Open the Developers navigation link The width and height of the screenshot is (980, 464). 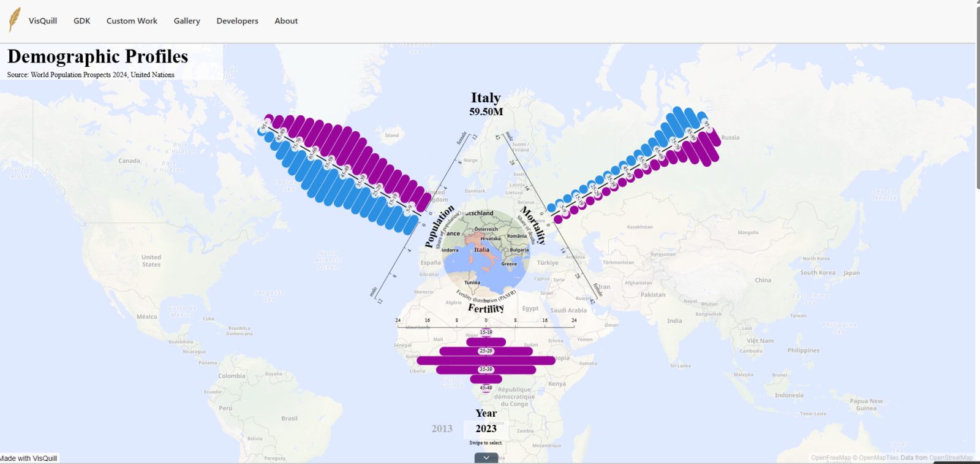(x=237, y=21)
